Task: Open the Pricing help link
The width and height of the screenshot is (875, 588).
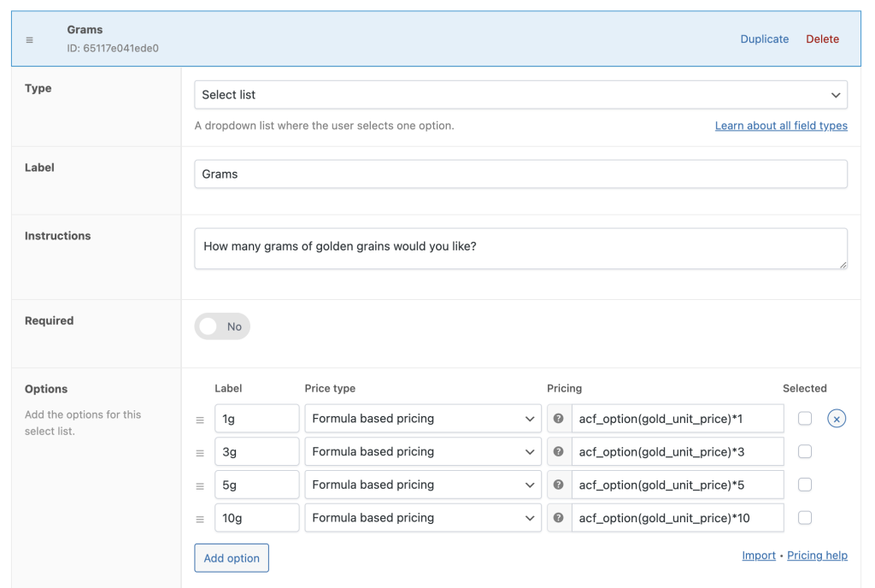Action: tap(817, 556)
